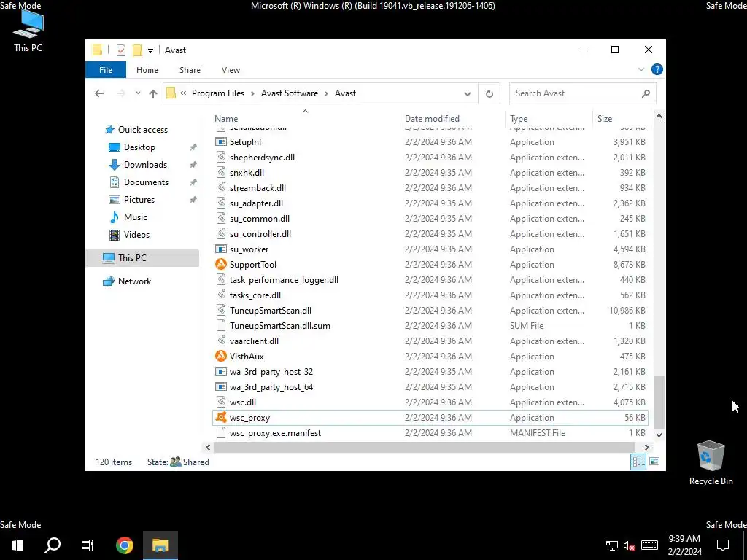Refresh the Avast folder view
Screen dimensions: 747x560
(x=489, y=93)
